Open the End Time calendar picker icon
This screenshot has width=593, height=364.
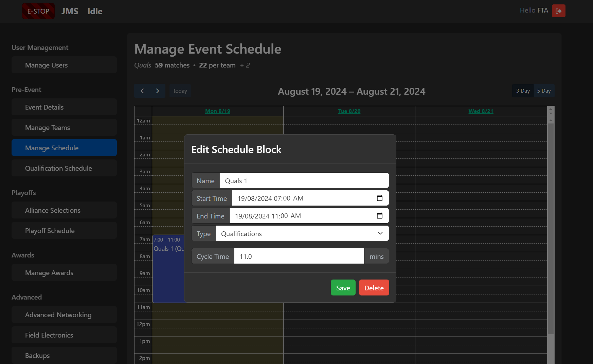click(380, 216)
